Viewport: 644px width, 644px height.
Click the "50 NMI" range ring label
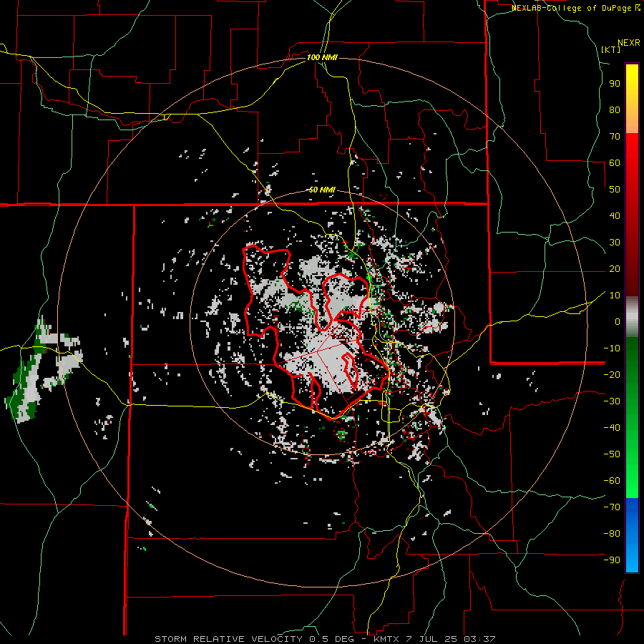322,190
